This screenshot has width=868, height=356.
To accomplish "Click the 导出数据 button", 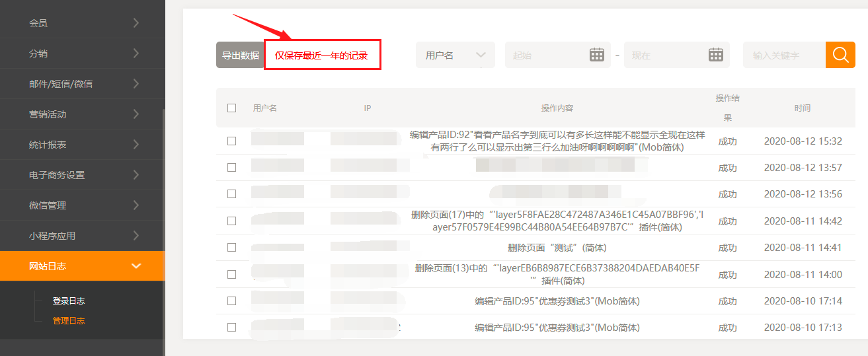I will click(x=240, y=55).
